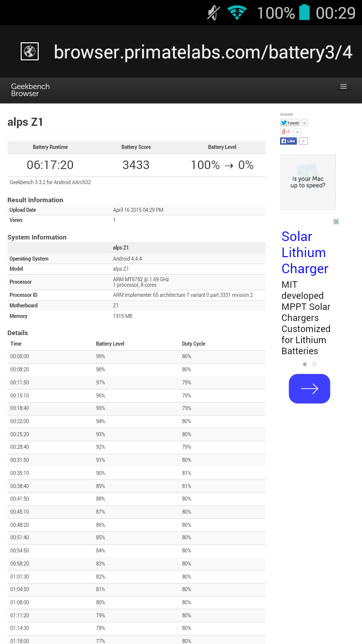Click the Tweet count bubble

[304, 123]
